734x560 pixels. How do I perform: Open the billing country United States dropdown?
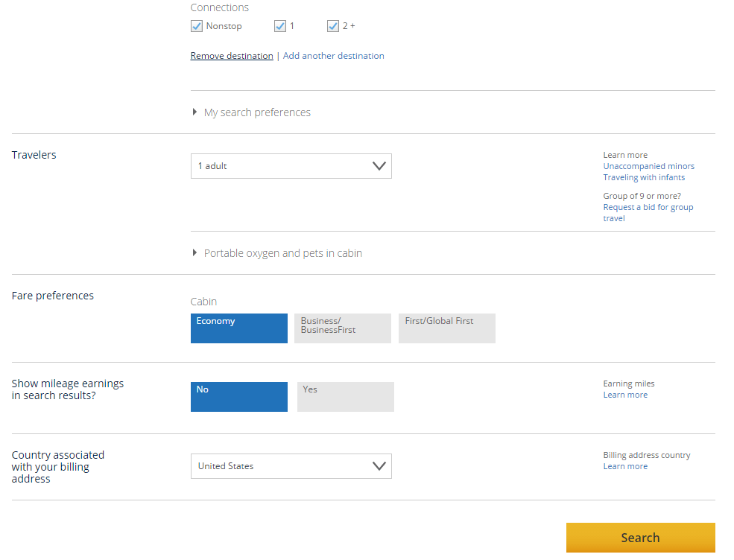[x=291, y=466]
